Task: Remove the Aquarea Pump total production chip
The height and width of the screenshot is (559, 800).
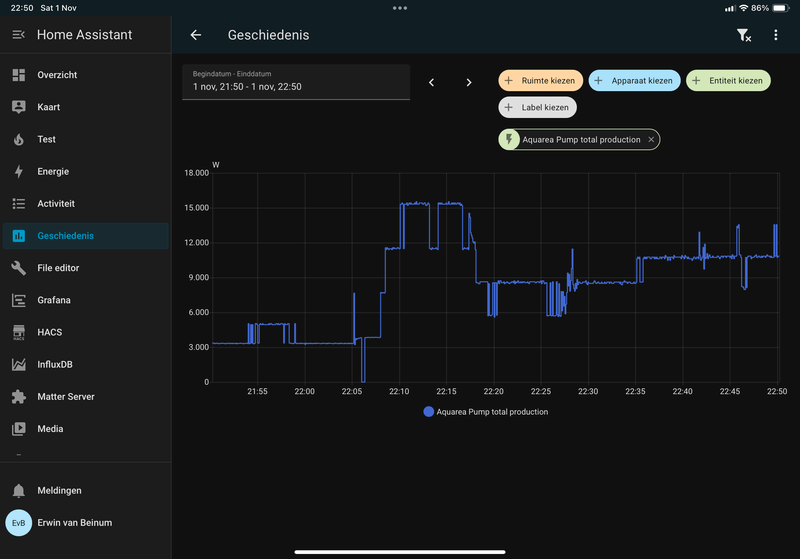Action: point(651,140)
